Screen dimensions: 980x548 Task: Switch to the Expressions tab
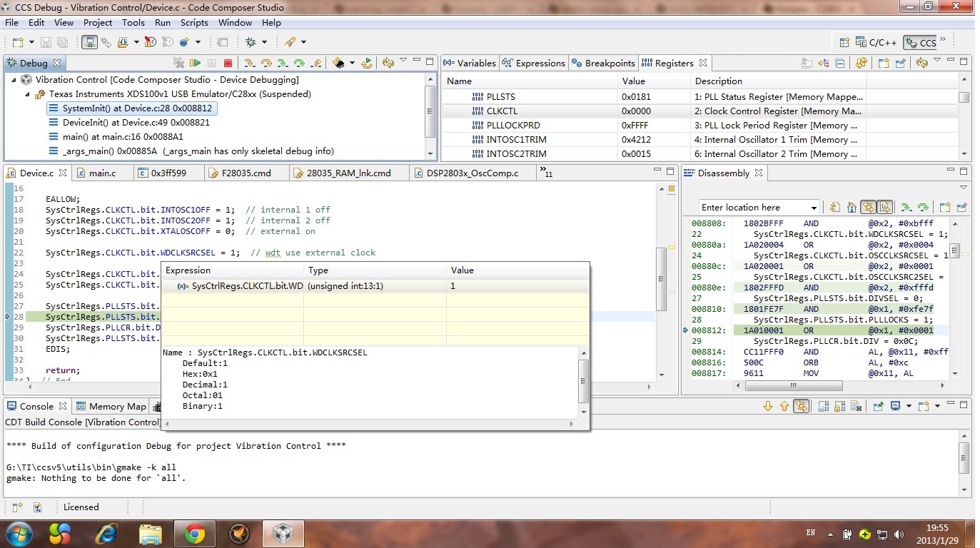(x=534, y=63)
